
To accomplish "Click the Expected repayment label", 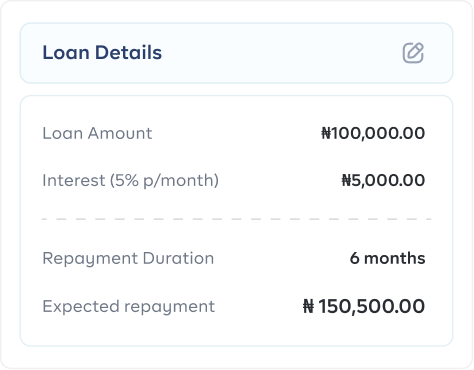I will click(x=129, y=307).
